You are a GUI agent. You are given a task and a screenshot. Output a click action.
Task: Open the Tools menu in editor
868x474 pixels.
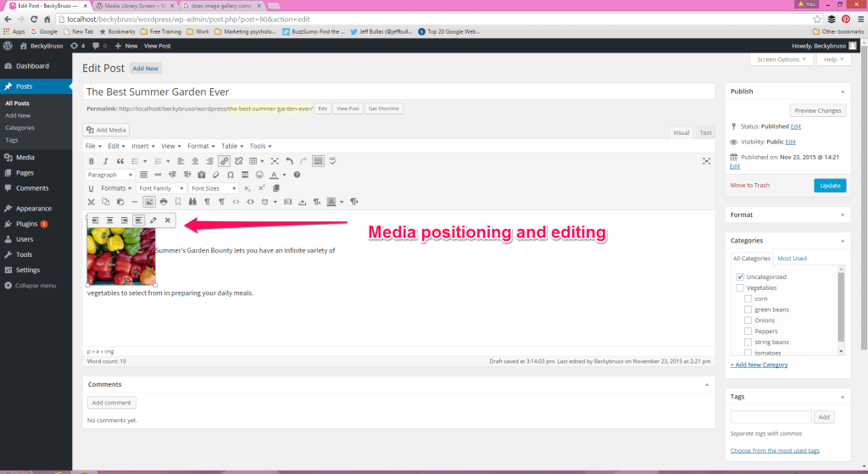tap(260, 146)
